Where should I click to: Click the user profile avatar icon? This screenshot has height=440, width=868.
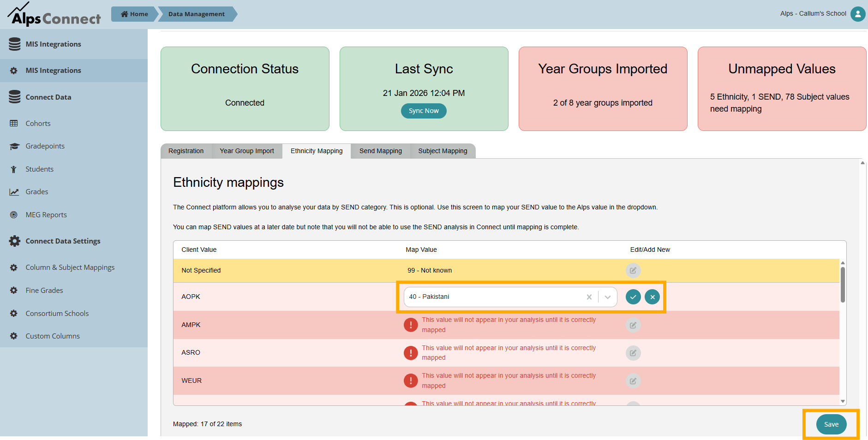tap(857, 14)
